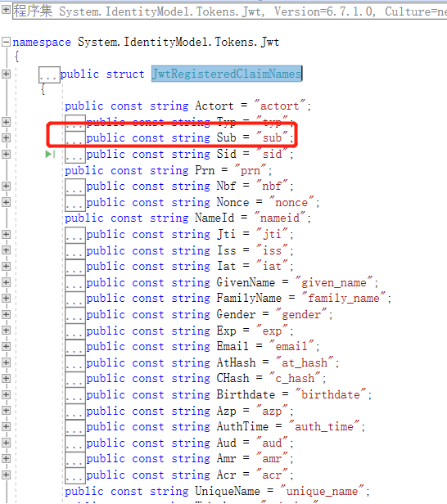Expand outlining plus beside Email constant
The height and width of the screenshot is (504, 447).
[x=6, y=346]
